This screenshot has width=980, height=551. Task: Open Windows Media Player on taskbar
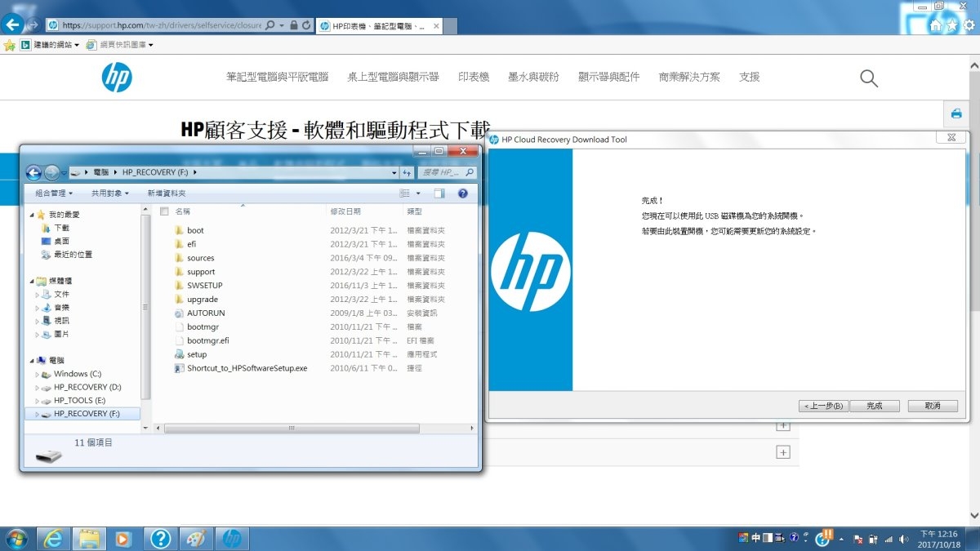[x=125, y=539]
